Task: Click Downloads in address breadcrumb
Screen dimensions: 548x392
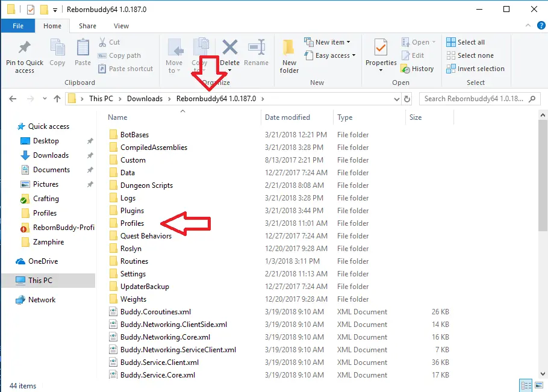Action: click(x=145, y=99)
